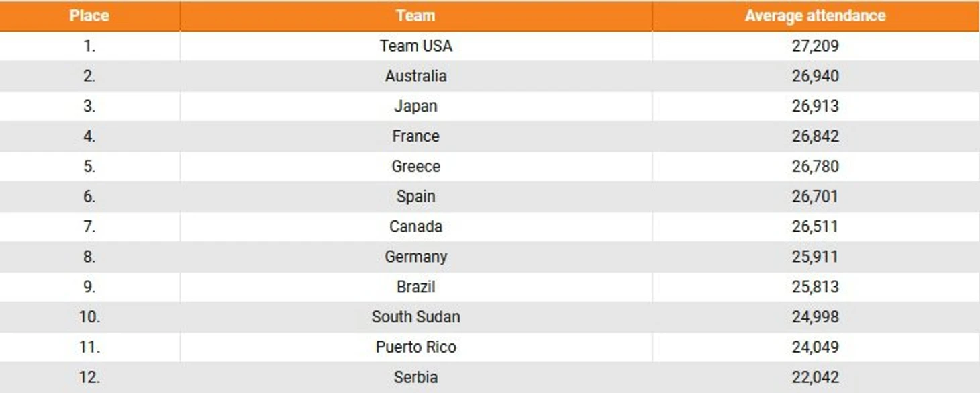The width and height of the screenshot is (980, 393).
Task: Select the France team cell
Action: coord(415,136)
